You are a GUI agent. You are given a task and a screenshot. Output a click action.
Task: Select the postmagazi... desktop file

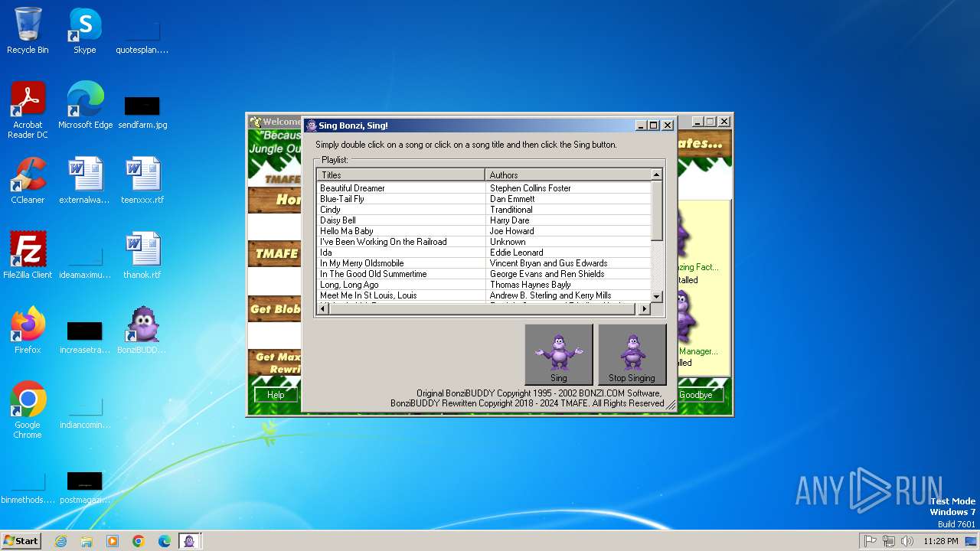click(x=85, y=487)
